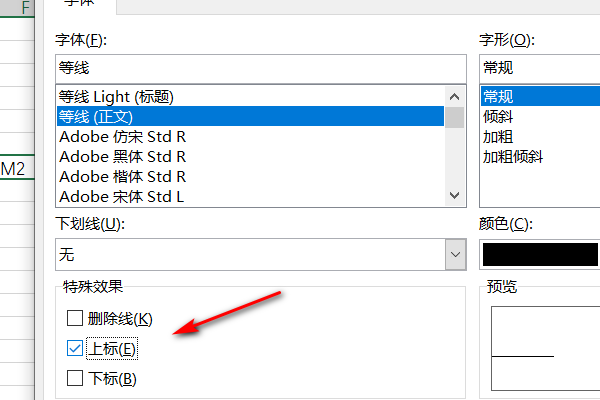Choose 倾斜 italic font style
This screenshot has height=400, width=600.
click(540, 116)
